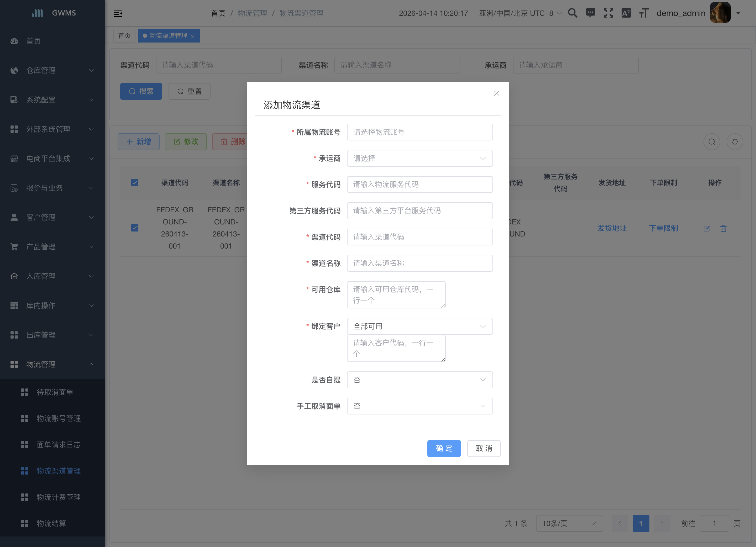Click the 搜索 button
Screen dimensions: 756x547
pyautogui.click(x=141, y=91)
